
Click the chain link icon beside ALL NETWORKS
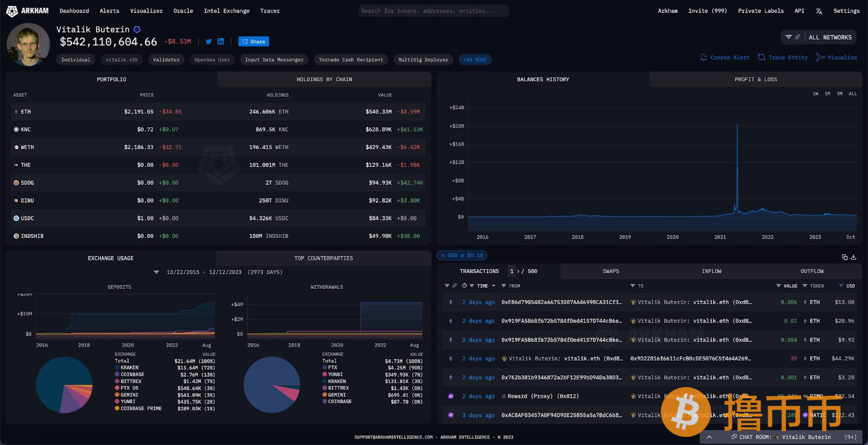click(x=797, y=37)
